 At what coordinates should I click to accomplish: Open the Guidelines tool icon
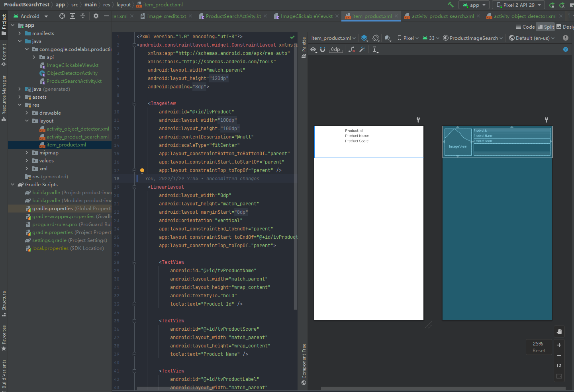[375, 49]
